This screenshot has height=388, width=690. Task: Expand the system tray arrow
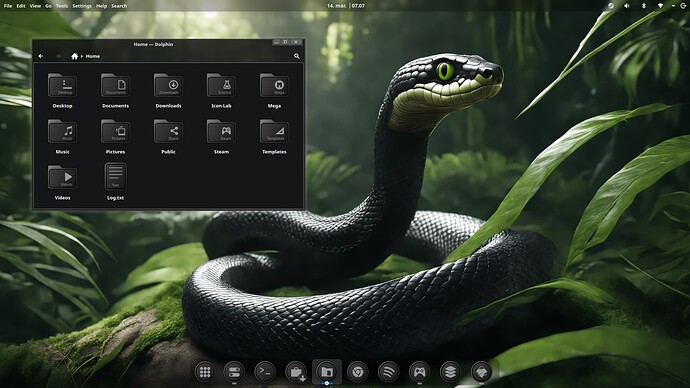pos(673,6)
